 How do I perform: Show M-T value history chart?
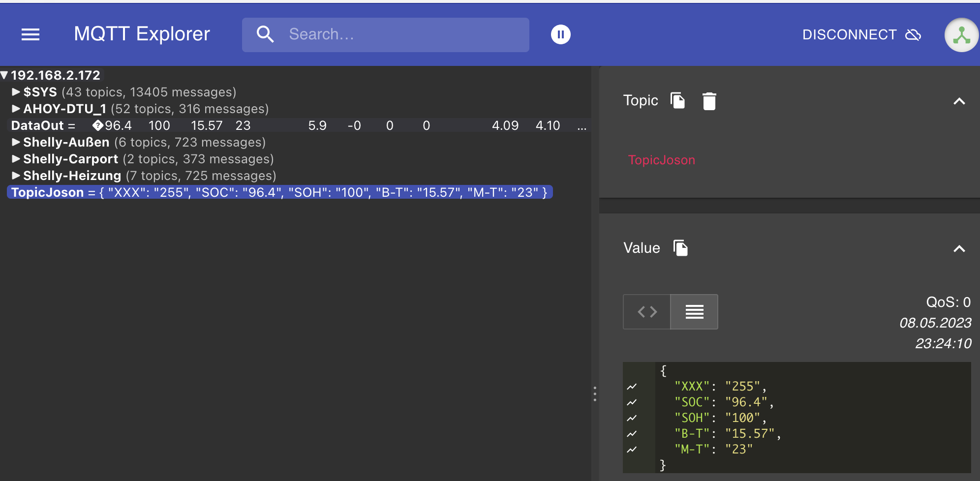[632, 450]
